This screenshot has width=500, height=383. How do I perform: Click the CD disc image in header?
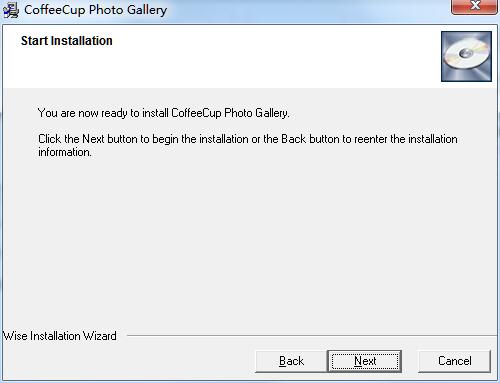[466, 56]
